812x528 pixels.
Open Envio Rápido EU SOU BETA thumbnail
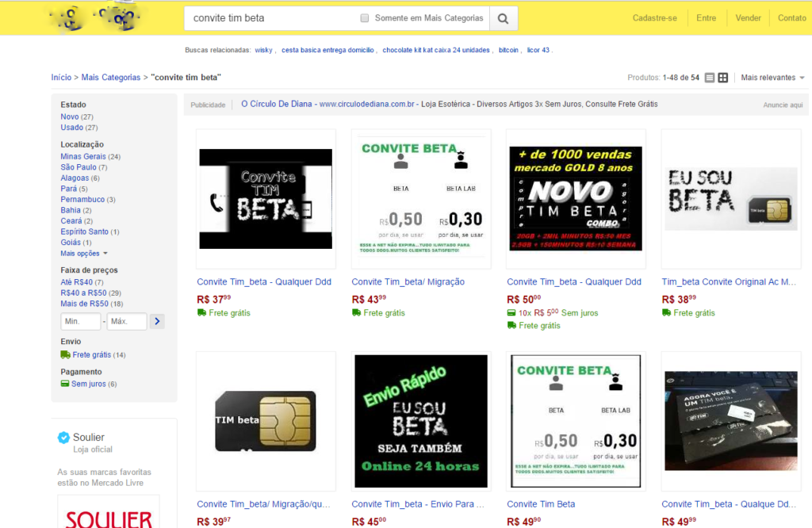point(420,421)
